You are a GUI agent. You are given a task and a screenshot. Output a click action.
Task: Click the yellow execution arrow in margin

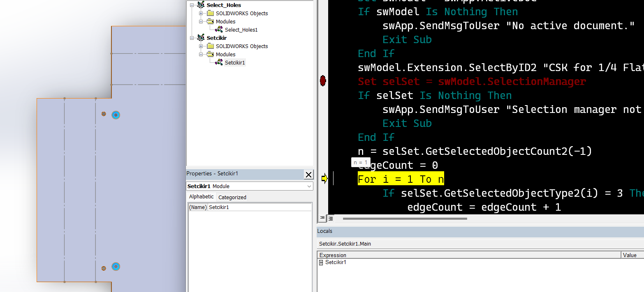pyautogui.click(x=324, y=179)
